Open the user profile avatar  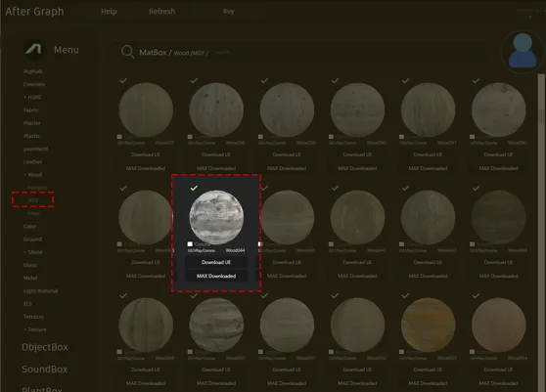[522, 52]
